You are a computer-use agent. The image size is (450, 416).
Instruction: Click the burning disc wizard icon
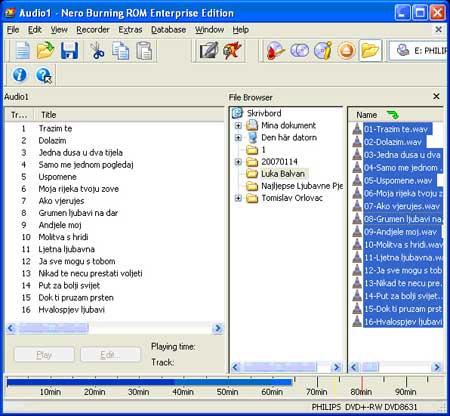coord(275,51)
